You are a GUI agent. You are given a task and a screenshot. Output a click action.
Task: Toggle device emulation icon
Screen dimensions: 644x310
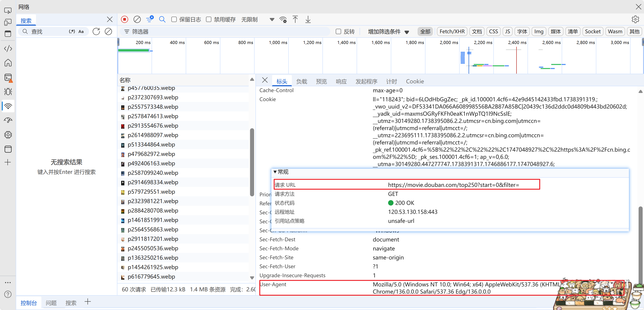click(x=8, y=22)
